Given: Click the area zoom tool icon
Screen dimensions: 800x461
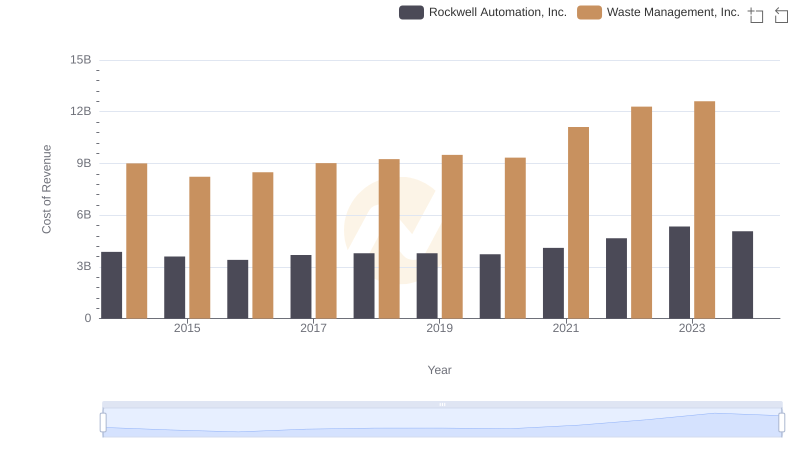Looking at the screenshot, I should (756, 15).
